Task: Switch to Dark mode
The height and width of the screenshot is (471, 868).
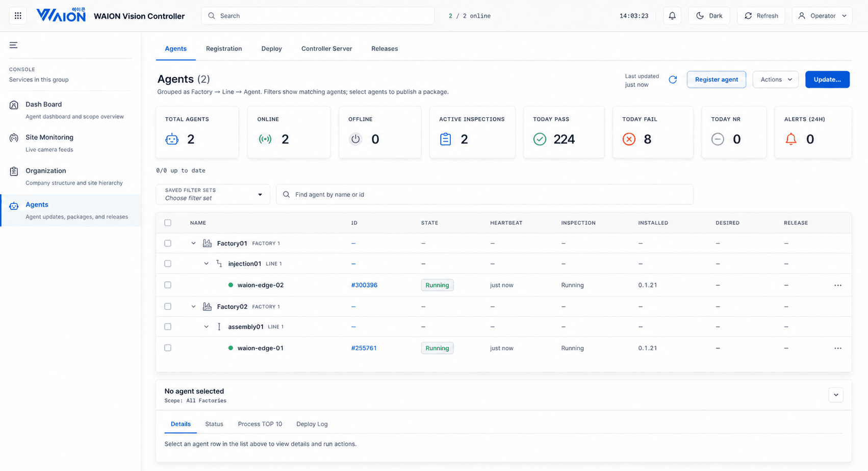Action: click(x=709, y=16)
